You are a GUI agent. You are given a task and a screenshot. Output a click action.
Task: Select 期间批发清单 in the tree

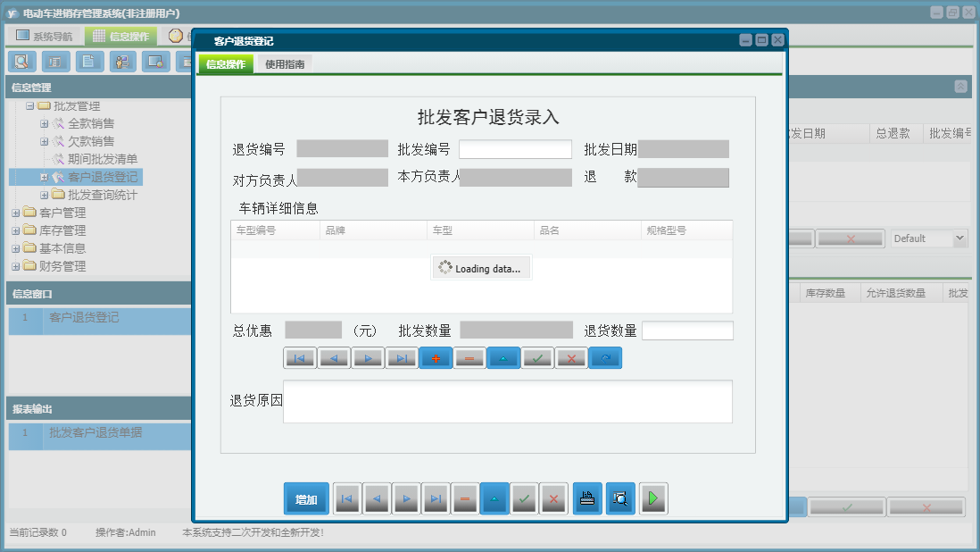tap(103, 159)
